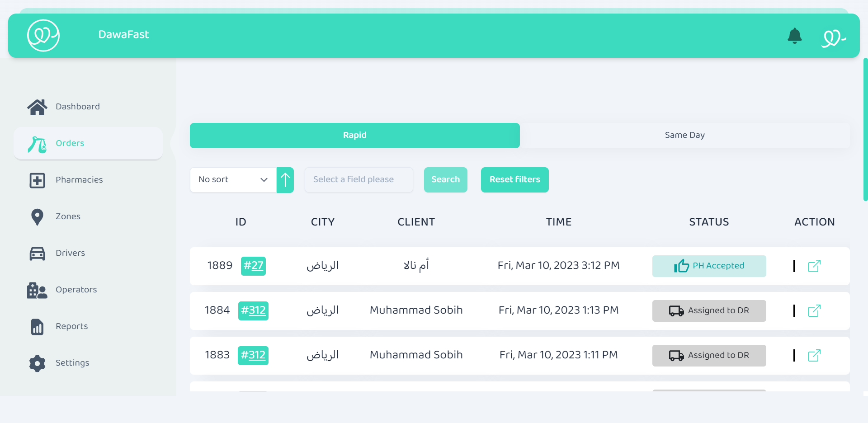Open Reports from the sidebar
Viewport: 868px width, 423px height.
coord(71,326)
